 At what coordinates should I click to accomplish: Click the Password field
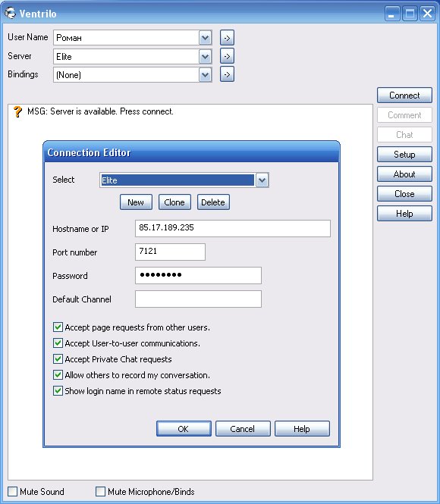tap(198, 275)
